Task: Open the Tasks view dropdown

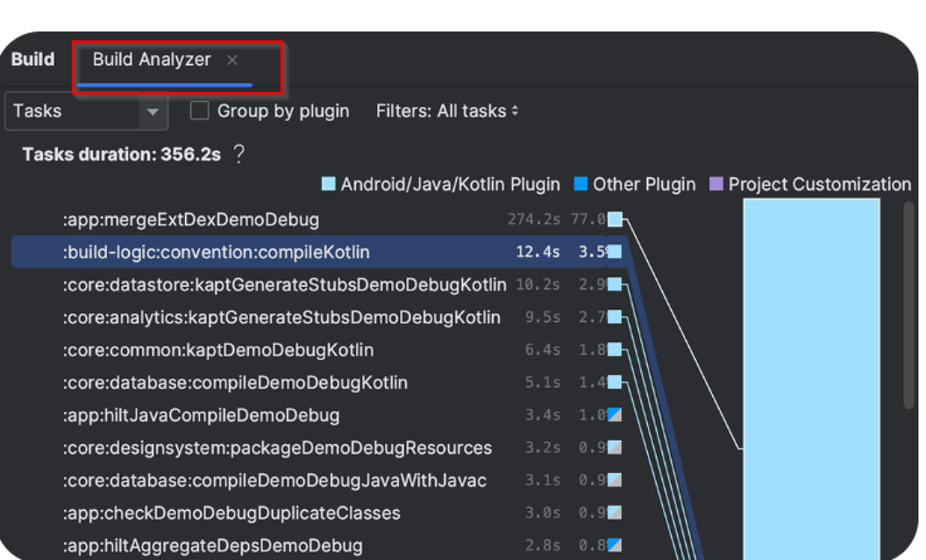Action: pos(86,111)
